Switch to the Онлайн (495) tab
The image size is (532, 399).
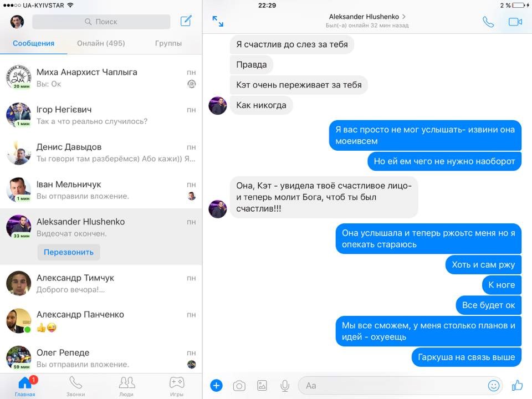[101, 43]
